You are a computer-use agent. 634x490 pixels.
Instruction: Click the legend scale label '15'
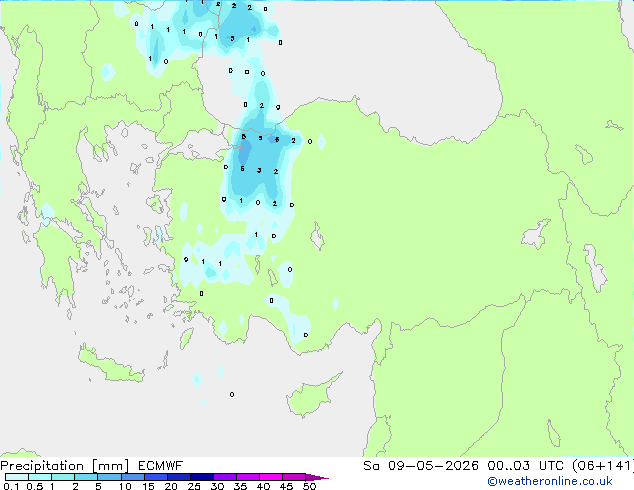click(148, 486)
